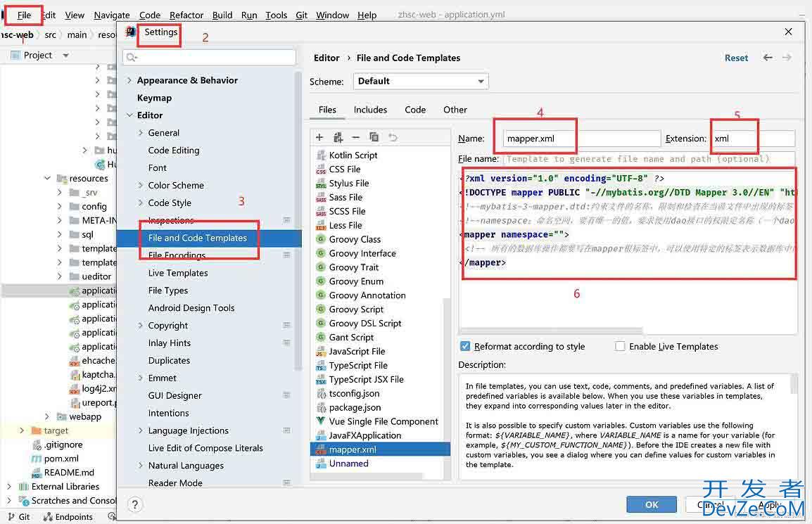
Task: Switch to the Other templates tab
Action: click(x=455, y=110)
